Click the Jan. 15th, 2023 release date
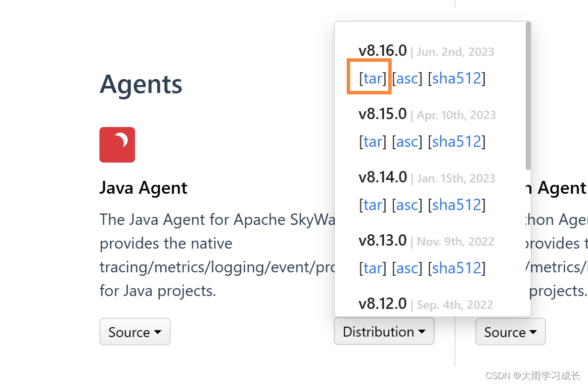The image size is (588, 385). (x=456, y=178)
